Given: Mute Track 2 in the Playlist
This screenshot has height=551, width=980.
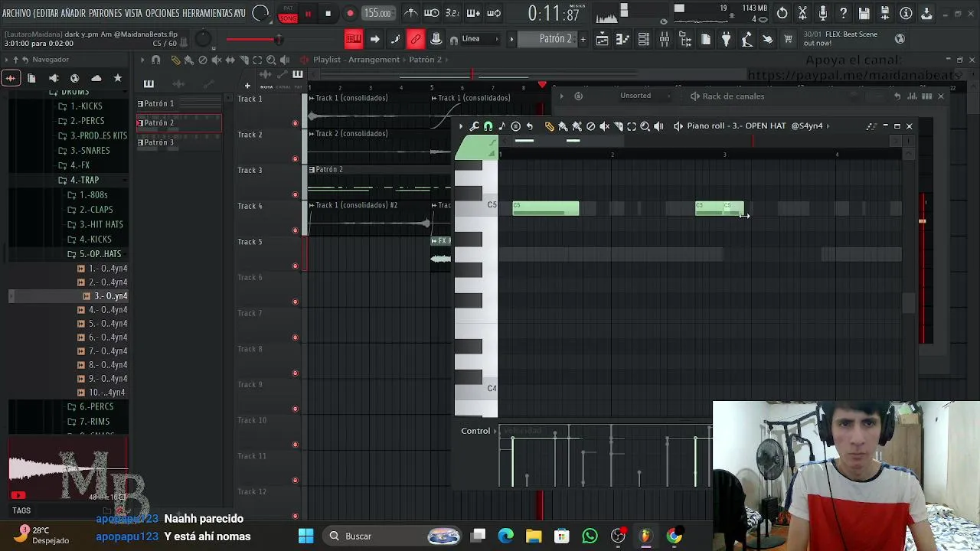Looking at the screenshot, I should tap(296, 159).
